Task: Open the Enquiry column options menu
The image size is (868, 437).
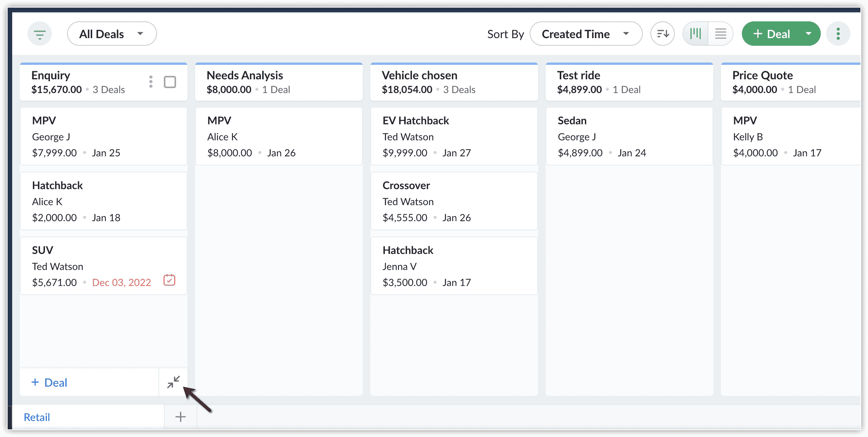Action: [x=151, y=82]
